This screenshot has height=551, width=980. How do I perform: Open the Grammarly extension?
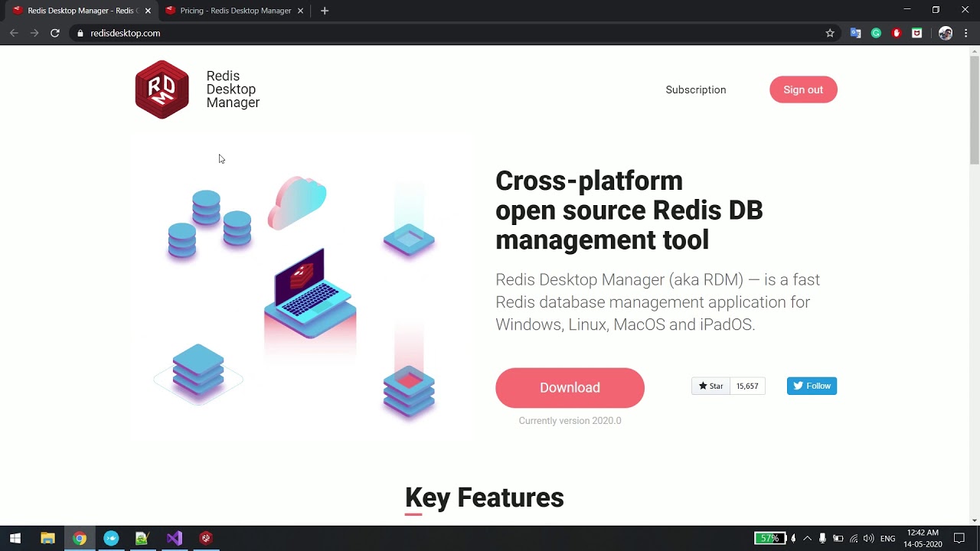point(876,33)
